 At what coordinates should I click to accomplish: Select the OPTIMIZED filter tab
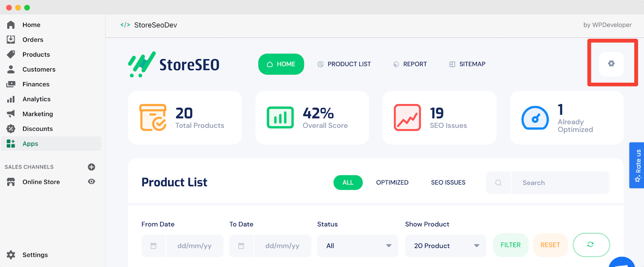(392, 183)
